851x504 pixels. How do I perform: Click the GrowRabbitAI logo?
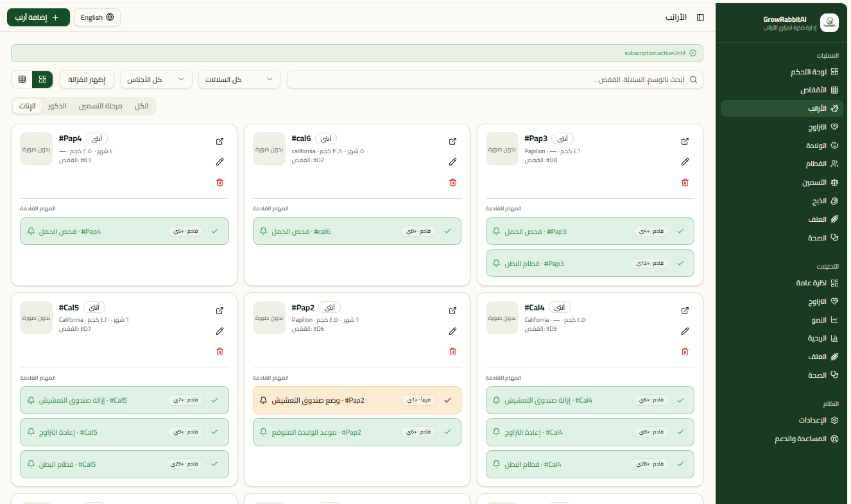click(x=829, y=23)
